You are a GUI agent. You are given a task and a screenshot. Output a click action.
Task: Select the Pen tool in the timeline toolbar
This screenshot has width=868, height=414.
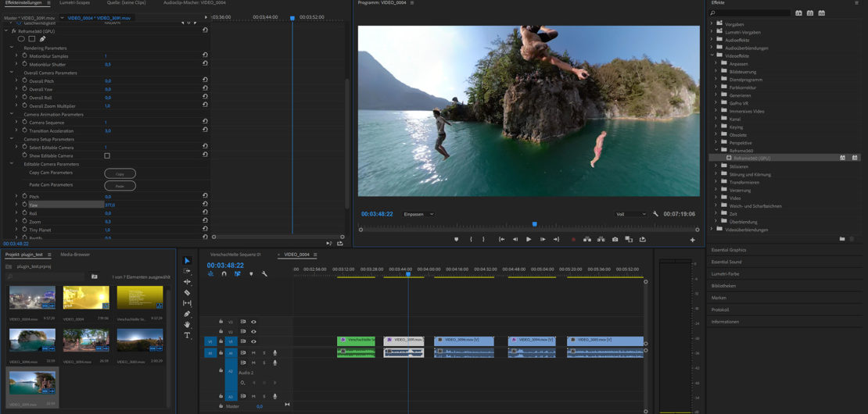coord(187,314)
